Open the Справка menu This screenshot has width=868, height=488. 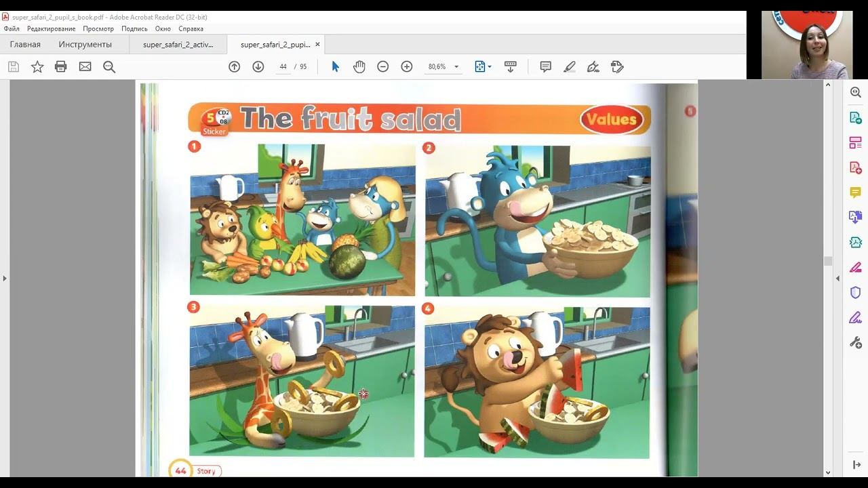[191, 28]
